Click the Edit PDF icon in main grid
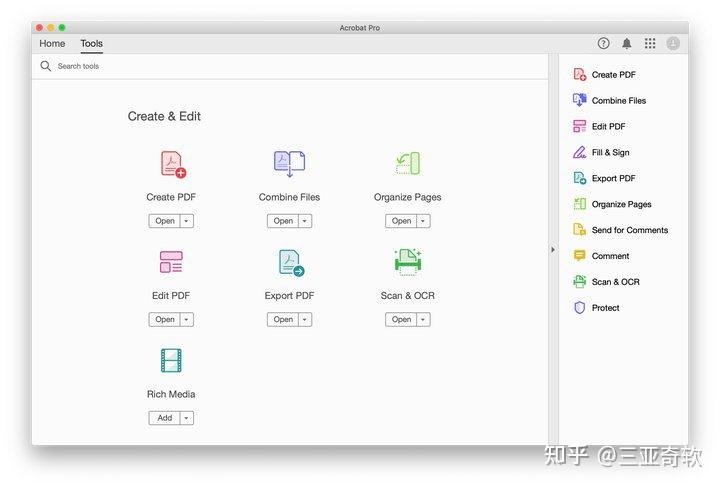Viewport: 720px width, 487px height. pyautogui.click(x=171, y=262)
